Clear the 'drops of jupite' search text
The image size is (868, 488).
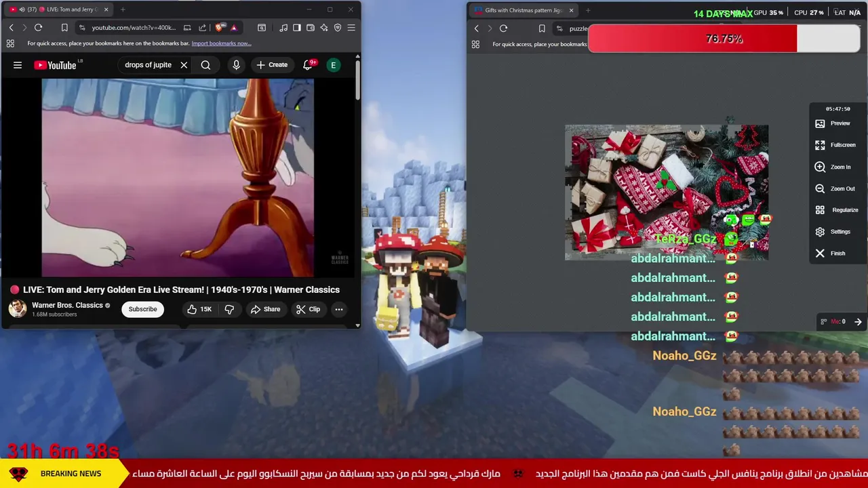[184, 65]
